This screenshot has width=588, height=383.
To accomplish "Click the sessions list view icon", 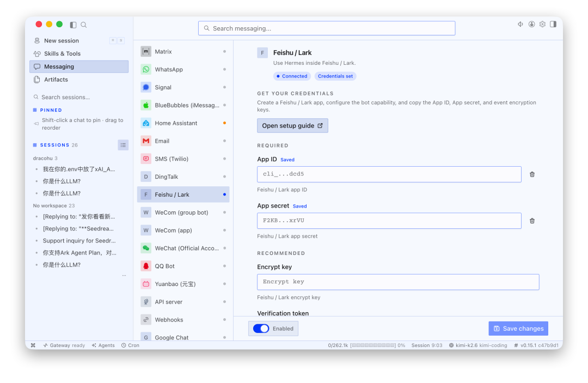I will [x=123, y=145].
